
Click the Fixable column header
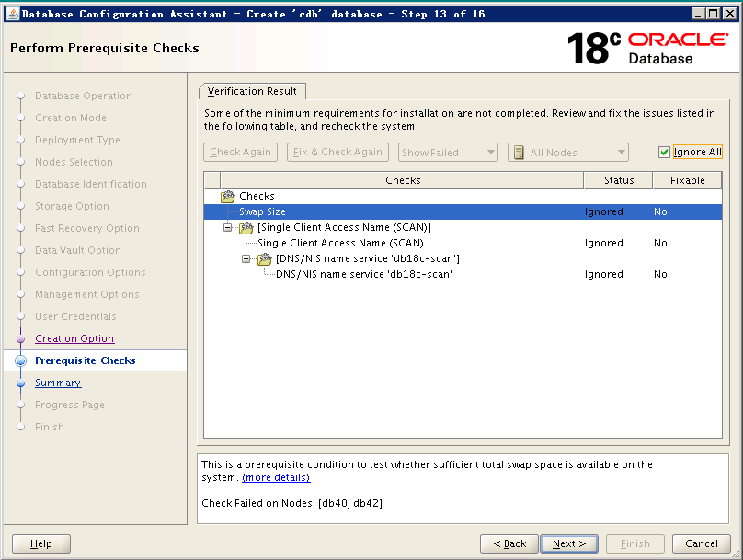[x=687, y=180]
